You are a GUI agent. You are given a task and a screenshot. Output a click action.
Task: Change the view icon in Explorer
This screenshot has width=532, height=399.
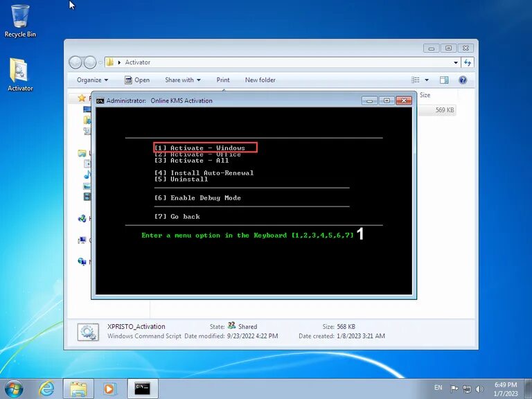[x=416, y=80]
